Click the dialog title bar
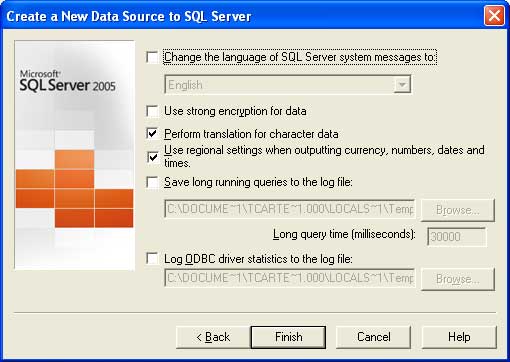 pyautogui.click(x=243, y=16)
